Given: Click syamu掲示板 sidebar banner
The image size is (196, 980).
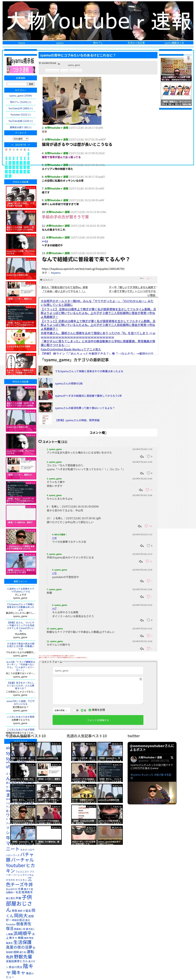Looking at the screenshot, I should (x=21, y=61).
